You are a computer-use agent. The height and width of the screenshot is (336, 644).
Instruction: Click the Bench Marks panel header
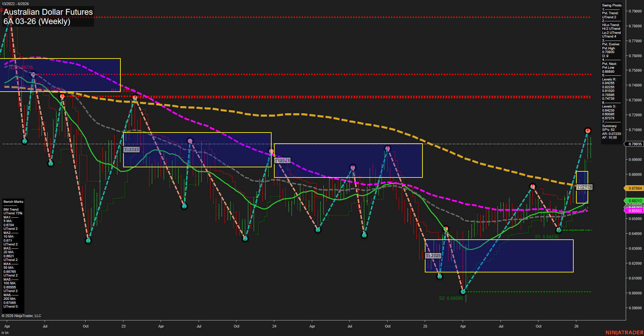tap(13, 201)
